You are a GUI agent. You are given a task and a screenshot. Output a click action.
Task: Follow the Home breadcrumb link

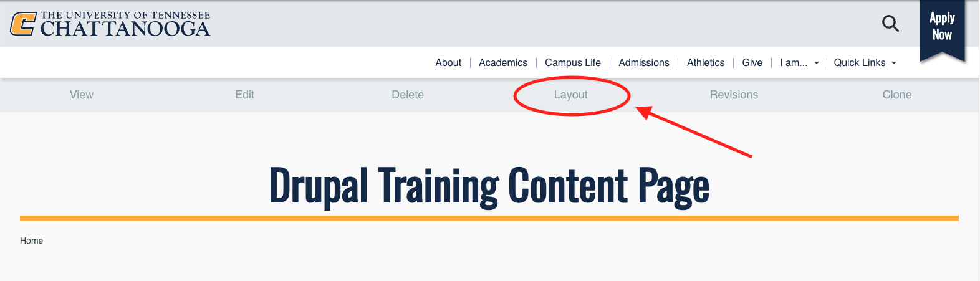(31, 241)
